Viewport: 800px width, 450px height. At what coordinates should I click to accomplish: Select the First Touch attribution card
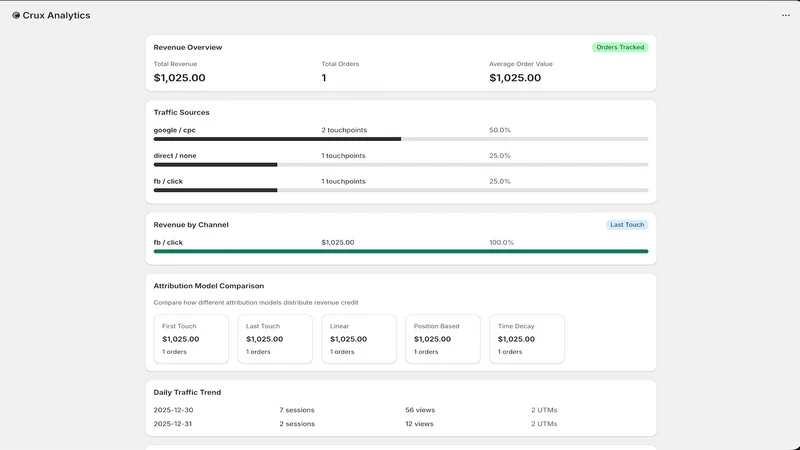pos(191,339)
